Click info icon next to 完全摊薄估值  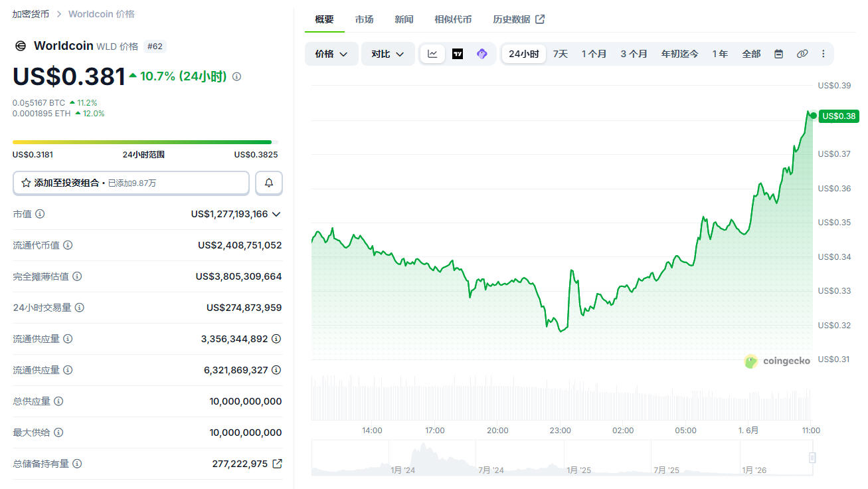pos(77,276)
